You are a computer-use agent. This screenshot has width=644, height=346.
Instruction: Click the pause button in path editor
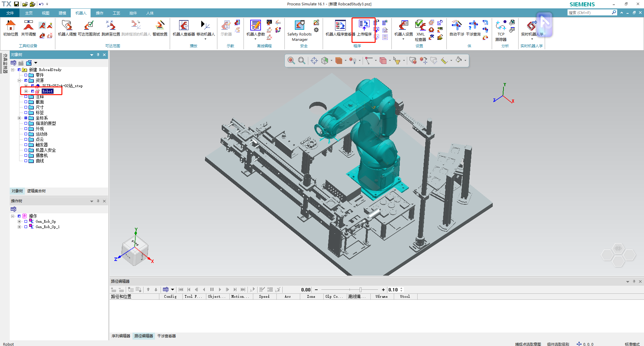point(212,289)
